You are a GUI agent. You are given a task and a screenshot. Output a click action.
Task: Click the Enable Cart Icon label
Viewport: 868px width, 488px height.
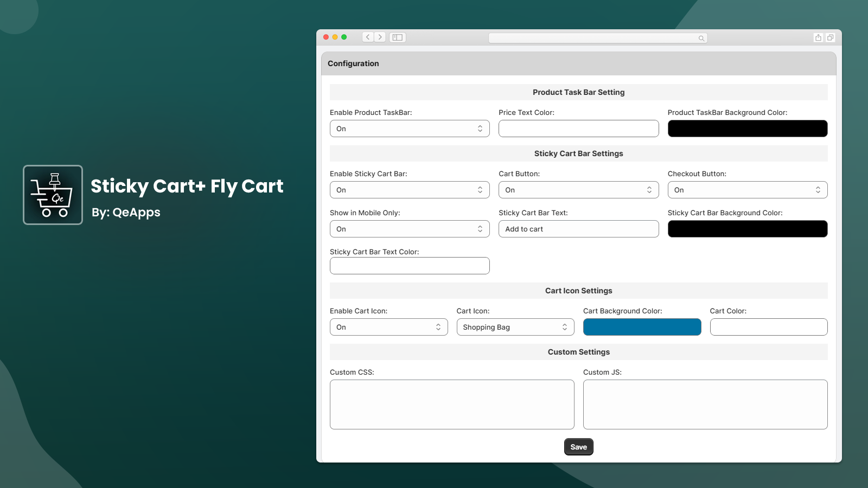359,311
